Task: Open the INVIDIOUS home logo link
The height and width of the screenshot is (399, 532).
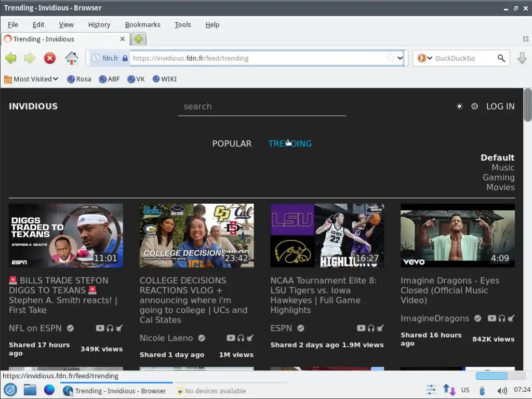Action: coord(33,107)
